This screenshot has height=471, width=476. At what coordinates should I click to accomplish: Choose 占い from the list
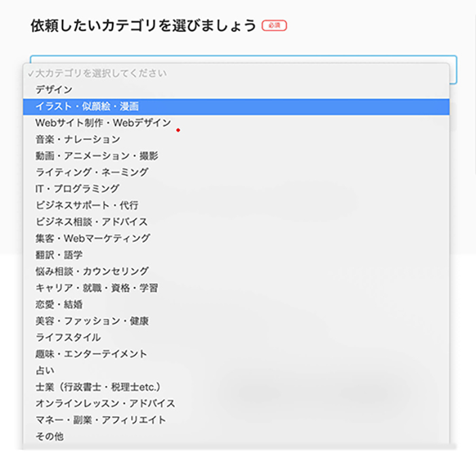[x=236, y=370]
